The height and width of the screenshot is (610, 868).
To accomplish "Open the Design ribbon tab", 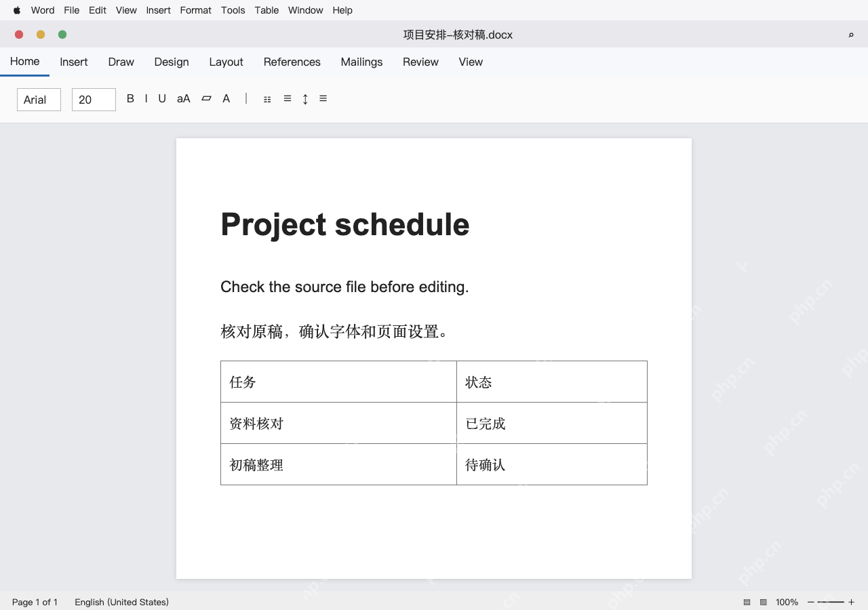I will (172, 62).
